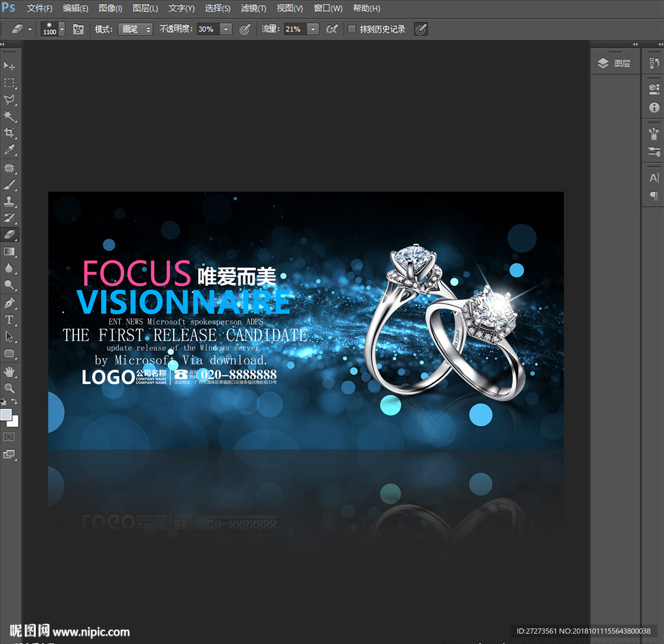Screen dimensions: 664x644
Task: Collapse the 图层 panel dock
Action: tap(635, 44)
